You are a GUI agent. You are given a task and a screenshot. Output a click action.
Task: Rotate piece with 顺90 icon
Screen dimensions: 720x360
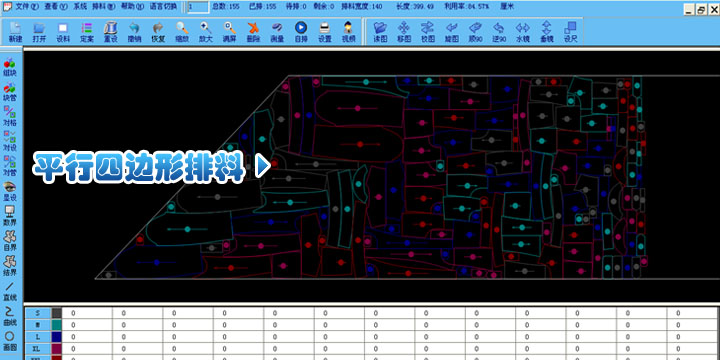[x=475, y=32]
